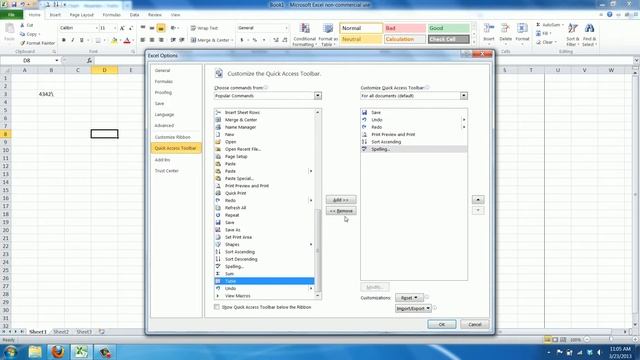Image resolution: width=640 pixels, height=360 pixels.
Task: Click the Font Color icon
Action: coord(127,40)
